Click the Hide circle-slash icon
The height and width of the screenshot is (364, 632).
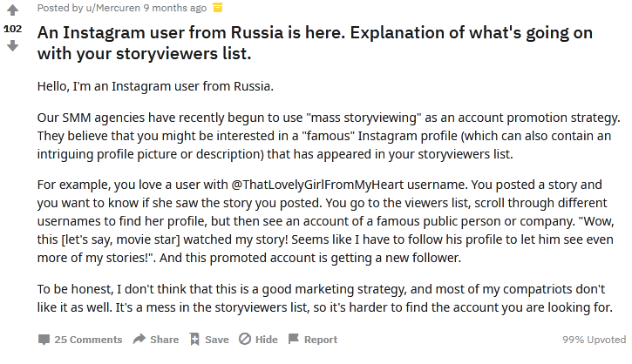(245, 339)
